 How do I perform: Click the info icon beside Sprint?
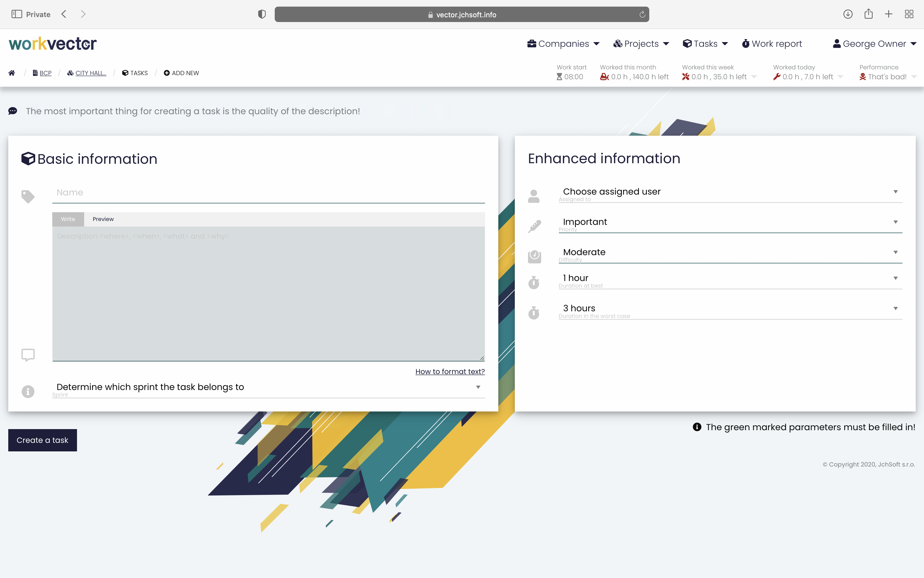pos(28,391)
